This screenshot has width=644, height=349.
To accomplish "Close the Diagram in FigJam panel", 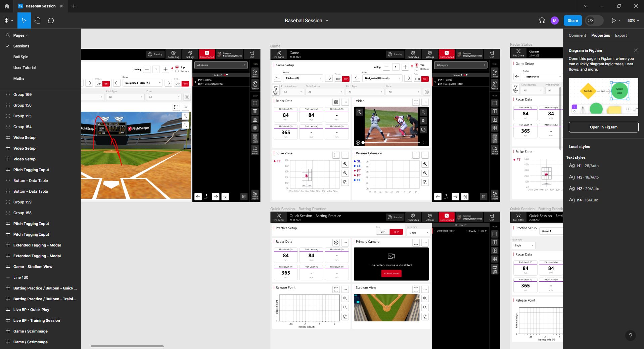I will 636,50.
